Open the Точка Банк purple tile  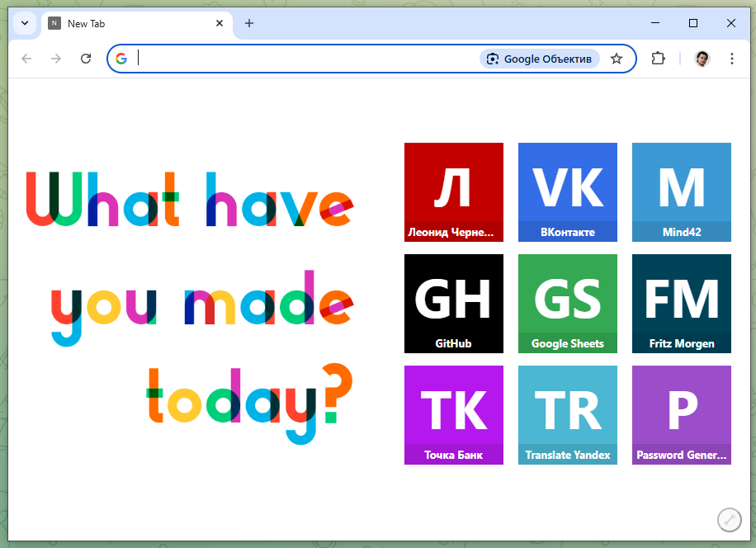click(454, 414)
